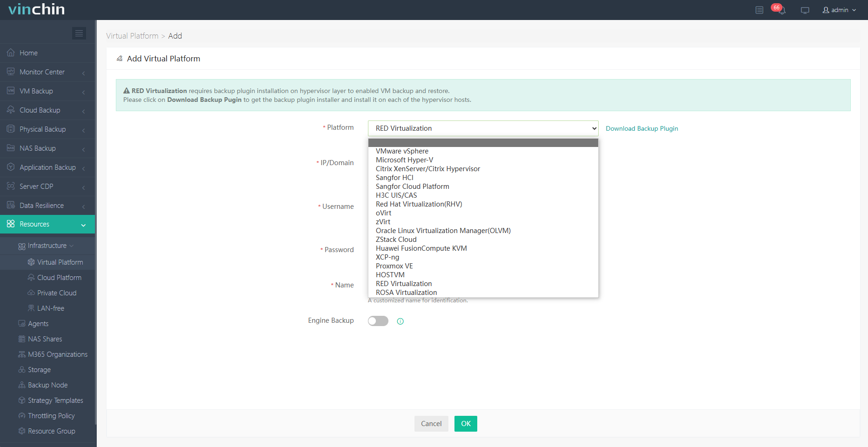Click the Data Resilience icon
The height and width of the screenshot is (447, 868).
[x=11, y=205]
